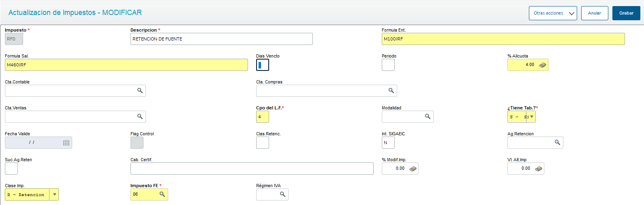This screenshot has height=205, width=644.
Task: Click the Ag.Retencion search icon
Action: pos(557,143)
